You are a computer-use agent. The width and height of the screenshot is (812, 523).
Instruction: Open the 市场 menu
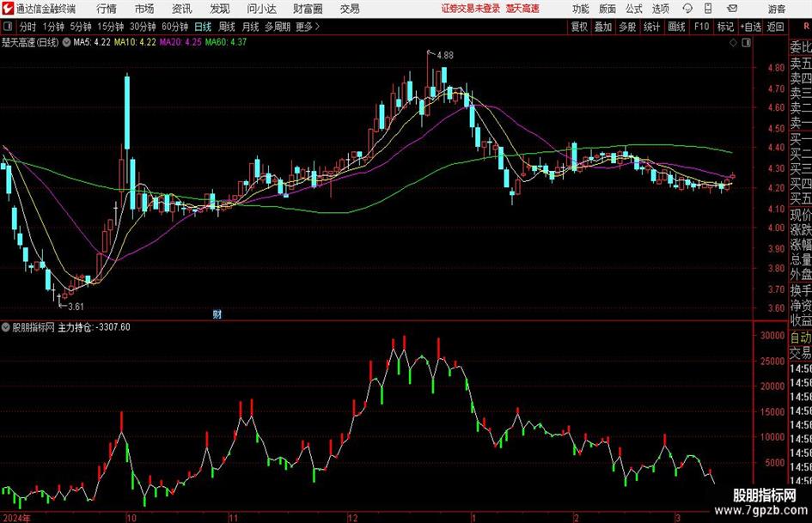point(144,9)
